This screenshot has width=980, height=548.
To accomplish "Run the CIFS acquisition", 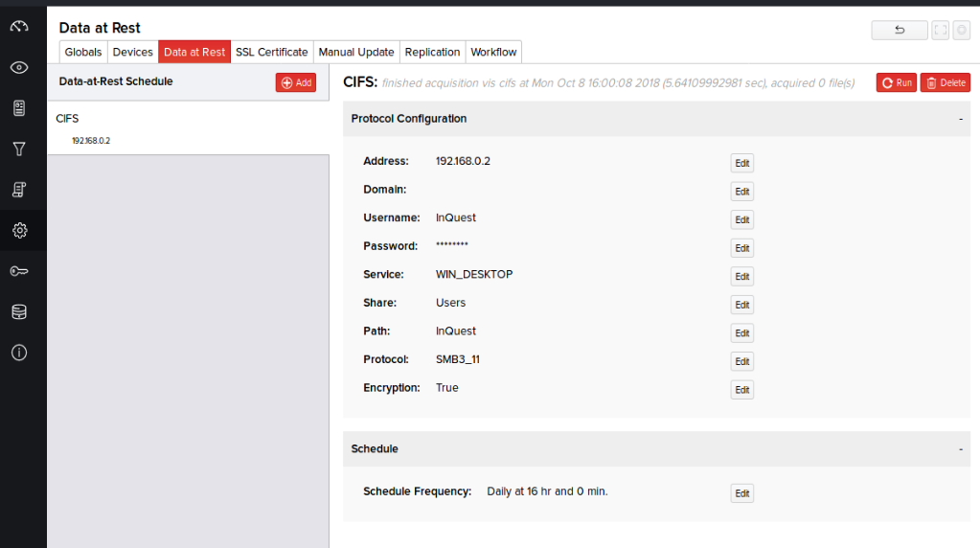I will coord(897,82).
